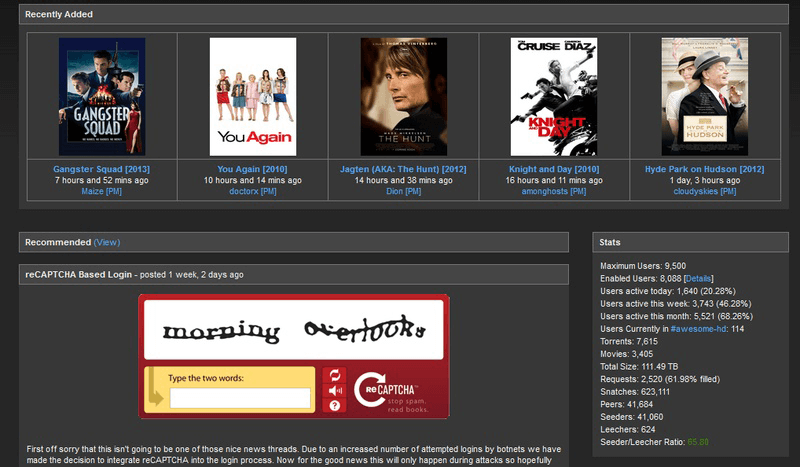Viewport: 800px width, 467px height.
Task: Send a PM to doctorx
Action: pos(268,191)
